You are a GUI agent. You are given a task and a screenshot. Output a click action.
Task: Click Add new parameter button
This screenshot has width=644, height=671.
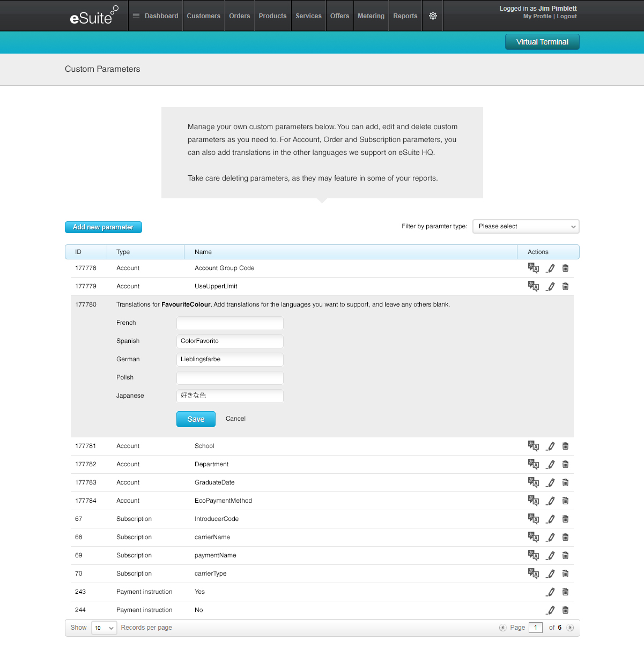(x=103, y=227)
